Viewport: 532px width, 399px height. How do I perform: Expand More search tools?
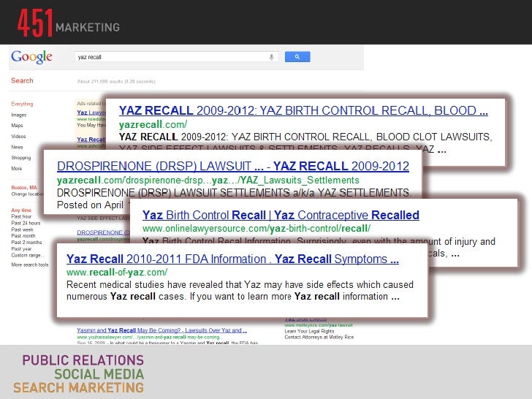30,265
